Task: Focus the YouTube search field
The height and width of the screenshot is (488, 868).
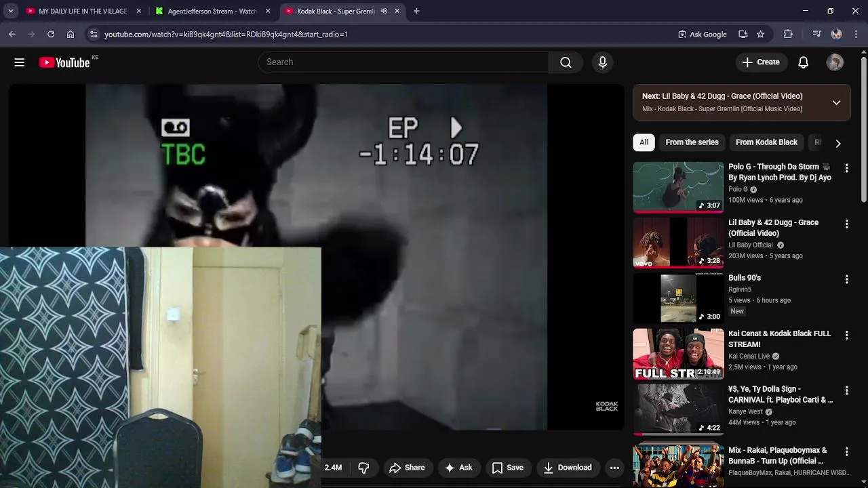Action: point(403,62)
